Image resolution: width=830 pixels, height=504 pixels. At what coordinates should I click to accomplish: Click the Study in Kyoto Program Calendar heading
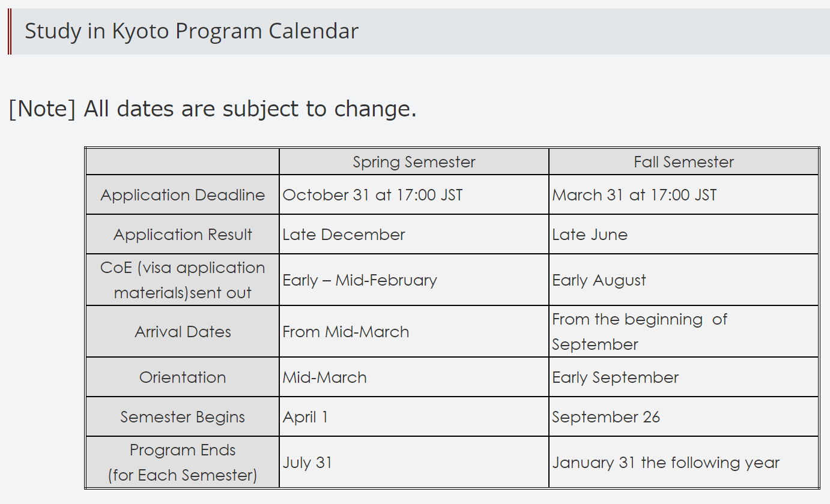coord(192,31)
